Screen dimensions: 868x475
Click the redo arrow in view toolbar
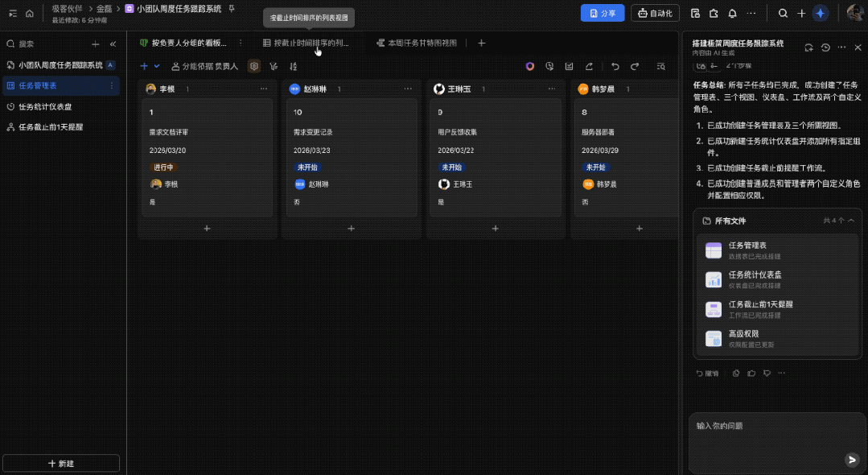click(635, 66)
